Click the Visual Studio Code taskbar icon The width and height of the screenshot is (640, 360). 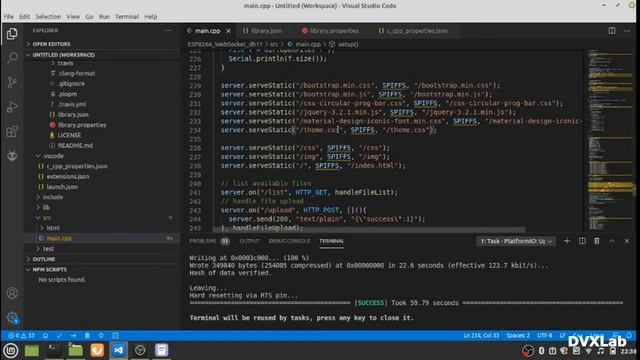coord(119,351)
